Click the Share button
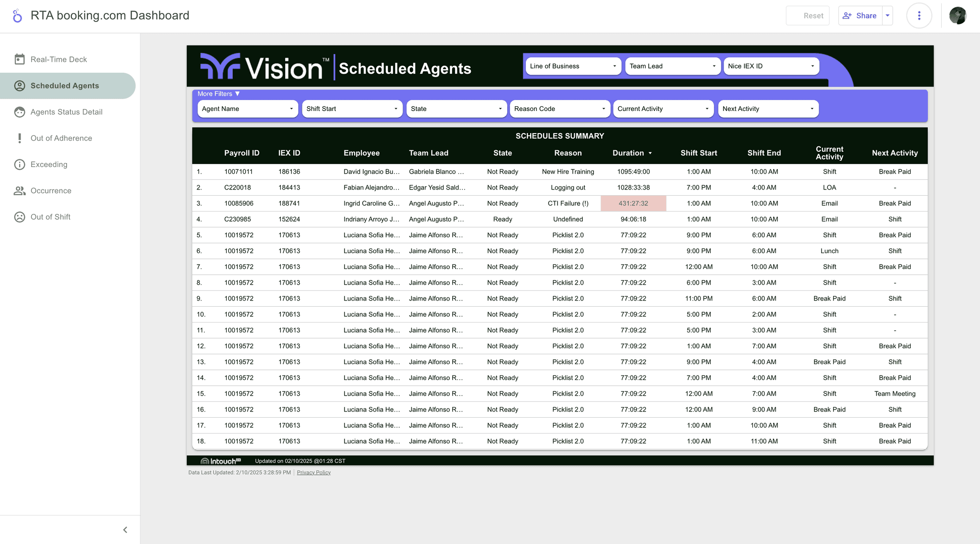 point(860,16)
